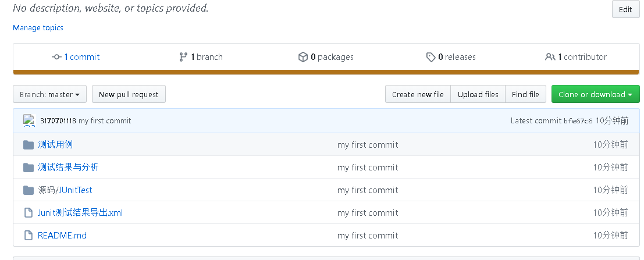The width and height of the screenshot is (644, 260).
Task: Open the Branch: master dropdown
Action: [x=49, y=94]
